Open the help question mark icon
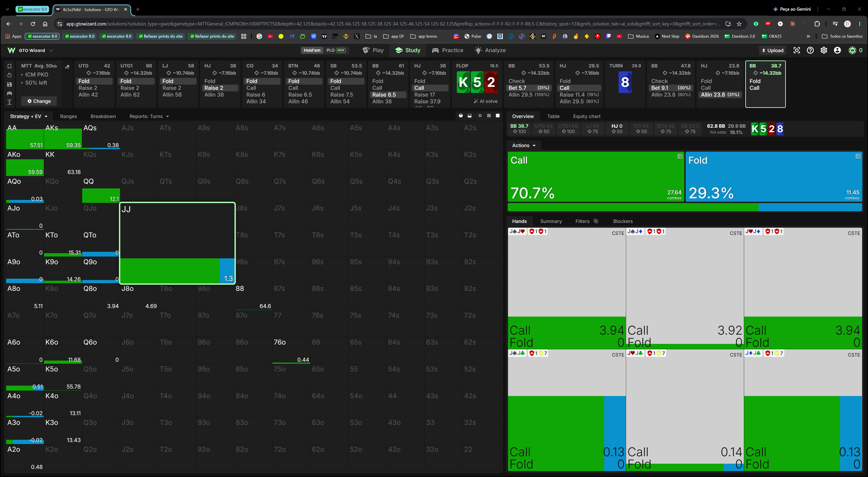868x477 pixels. point(810,50)
